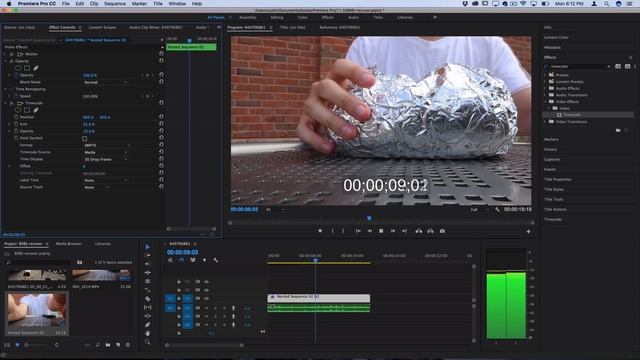Step back one frame
The image size is (640, 360).
(x=370, y=231)
